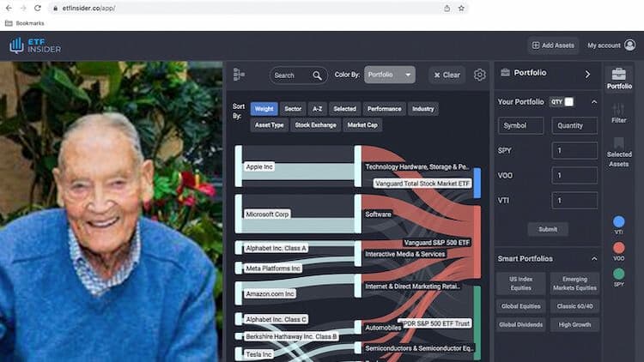Edit the SPY quantity field
The width and height of the screenshot is (644, 362).
(x=574, y=151)
